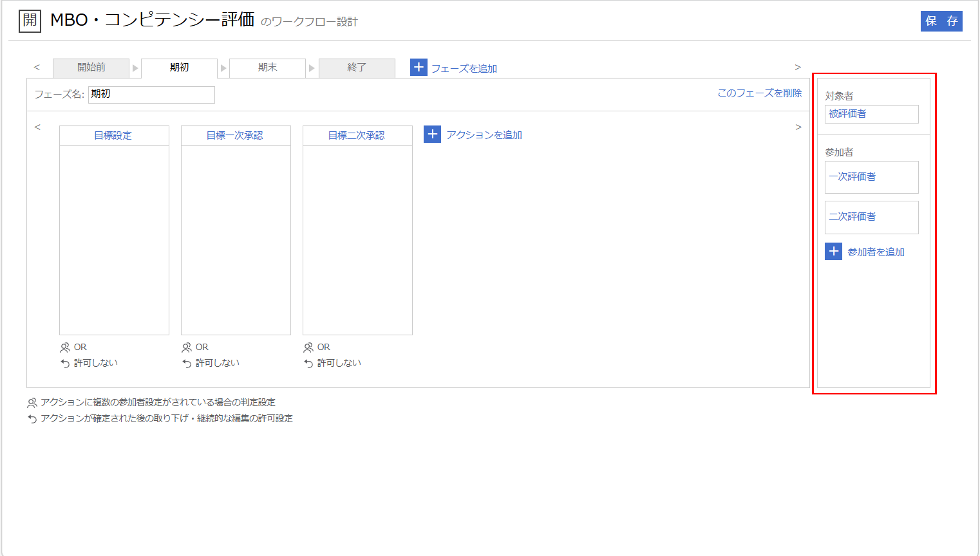Image resolution: width=980 pixels, height=556 pixels.
Task: Click the undo arrow icon under 目標二次承認
Action: (308, 363)
